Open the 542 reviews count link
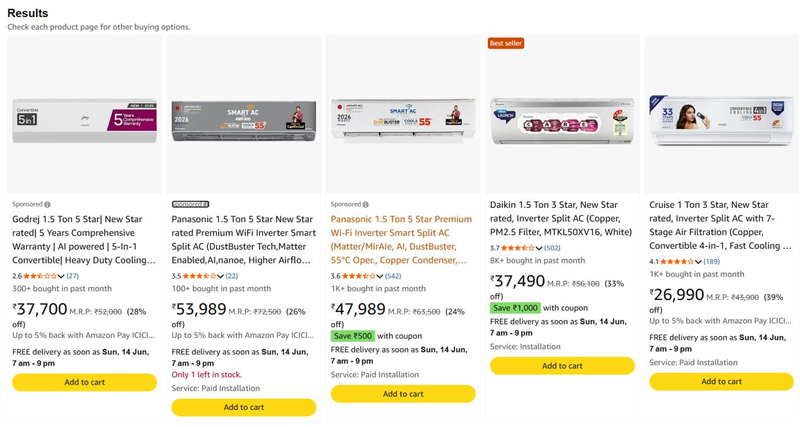Image resolution: width=800 pixels, height=427 pixels. [393, 276]
